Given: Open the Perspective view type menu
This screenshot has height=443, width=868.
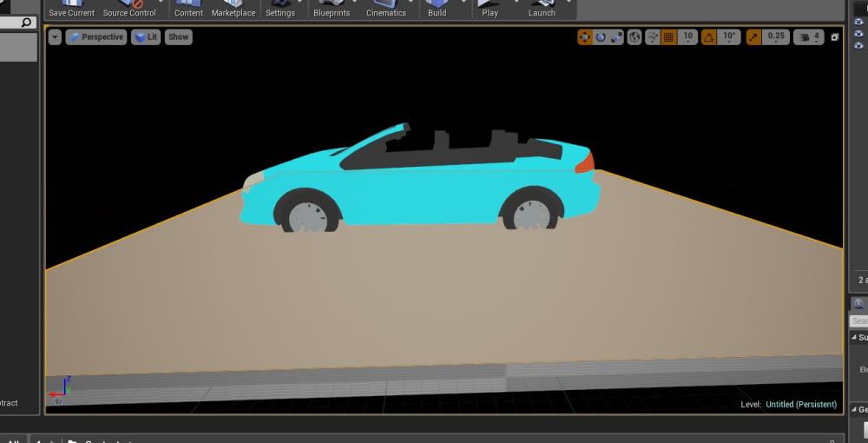Looking at the screenshot, I should coord(95,37).
